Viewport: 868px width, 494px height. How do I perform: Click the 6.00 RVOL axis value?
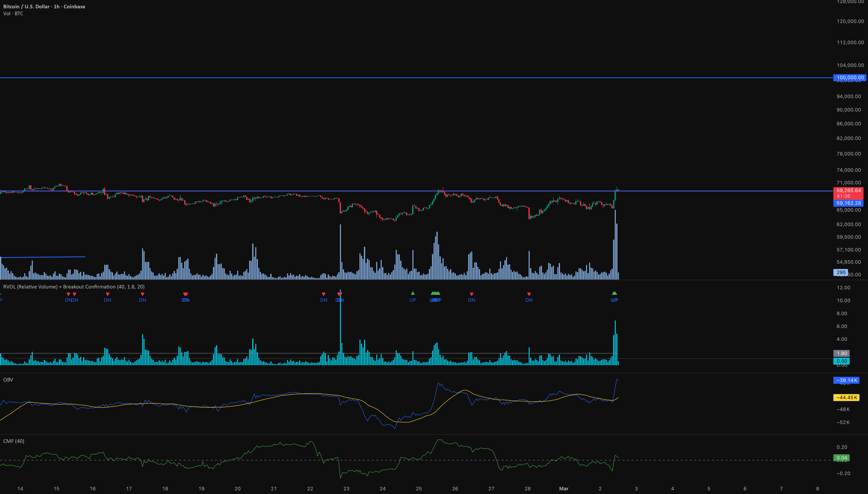(x=842, y=326)
